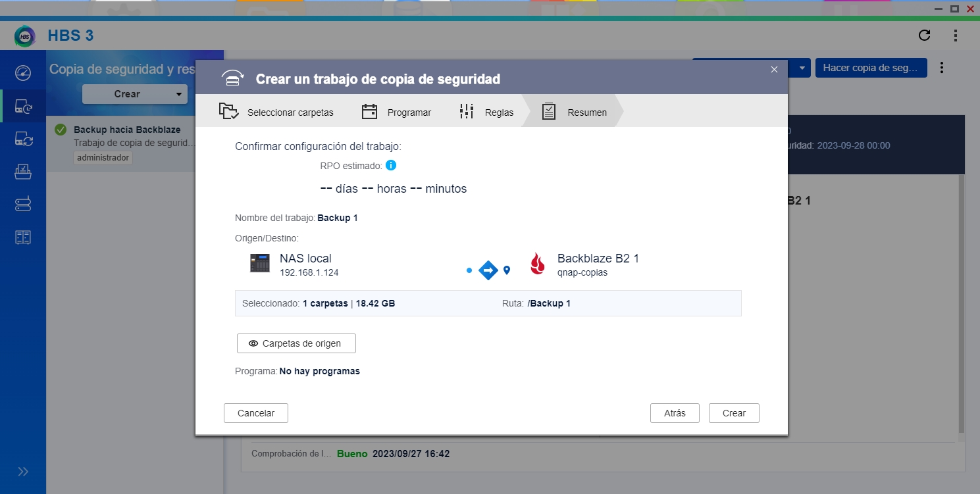Click the HBS 3 app logo
Image resolution: width=980 pixels, height=494 pixels.
point(25,36)
